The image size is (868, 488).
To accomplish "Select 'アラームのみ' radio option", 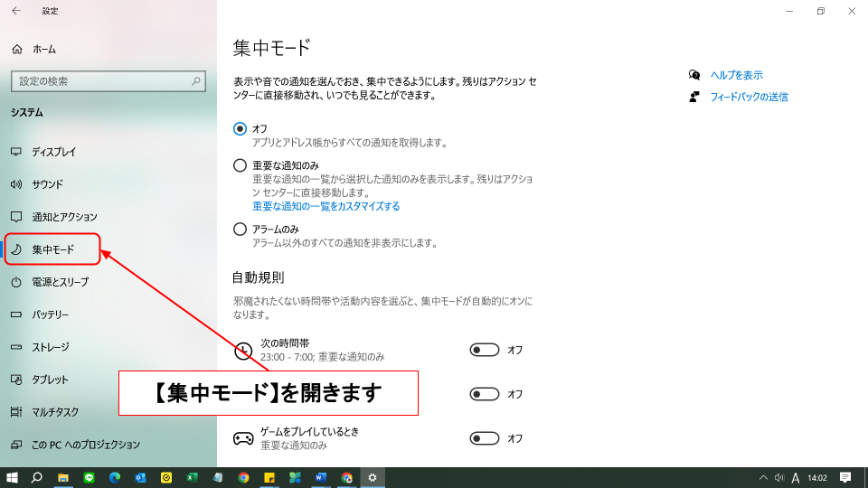I will pyautogui.click(x=240, y=230).
